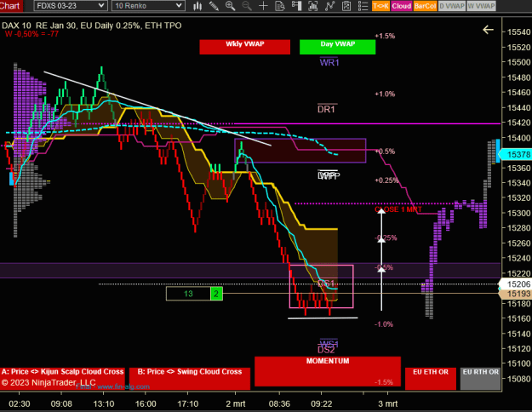The width and height of the screenshot is (532, 412).
Task: Click the EU RTH OR panel
Action: point(480,379)
